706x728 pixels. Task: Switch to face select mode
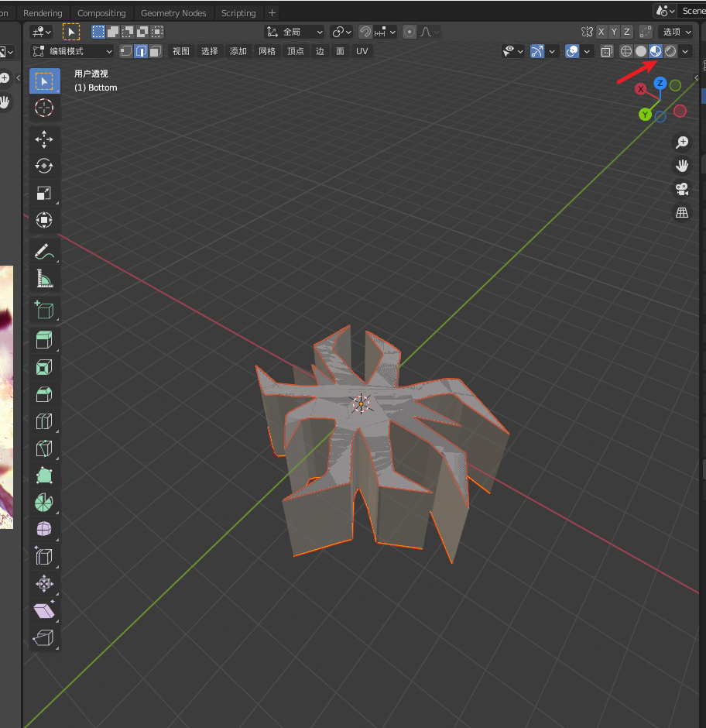156,51
